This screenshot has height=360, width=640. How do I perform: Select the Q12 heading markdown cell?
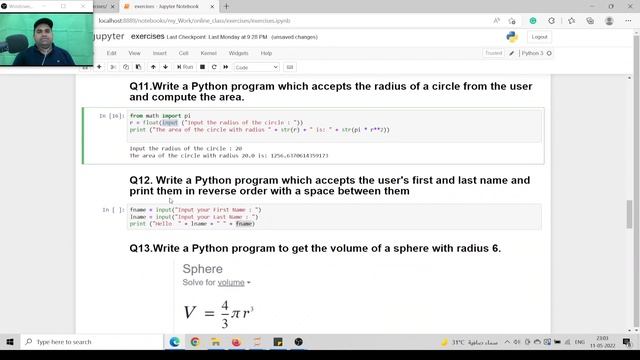(x=330, y=186)
